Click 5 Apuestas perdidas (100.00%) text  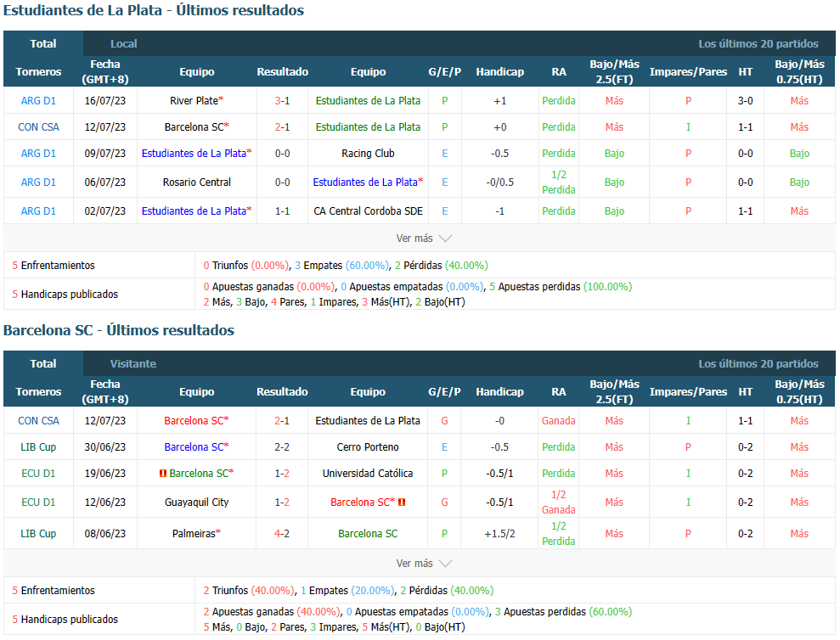coord(561,287)
